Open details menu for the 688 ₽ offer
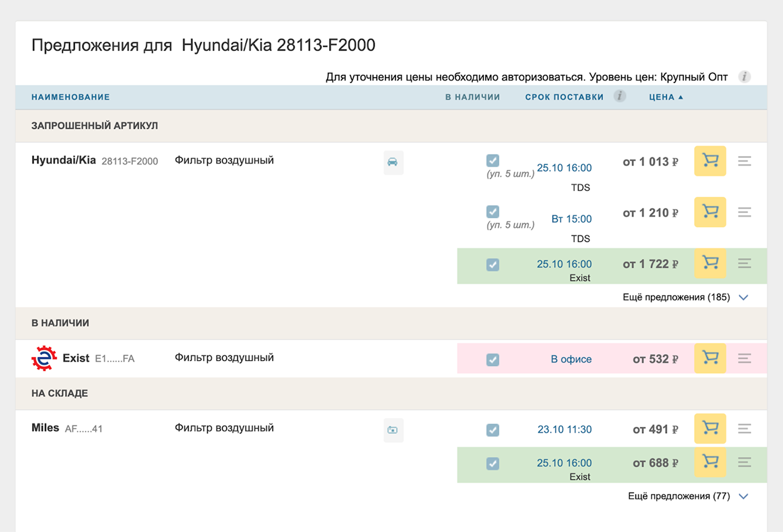Screen dimensions: 783x532 point(744,462)
